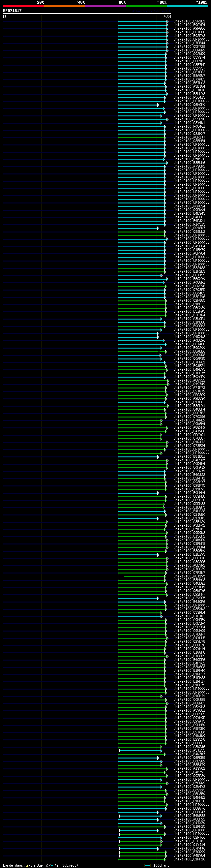Click the UniRef100_B8ADD6 label
Viewport: 211px width, 868px height.
coord(189,352)
